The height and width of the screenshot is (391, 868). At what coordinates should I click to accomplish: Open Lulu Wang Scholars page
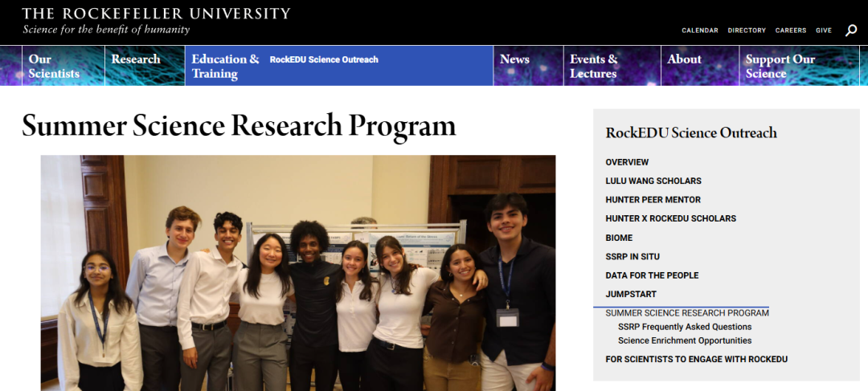click(653, 181)
